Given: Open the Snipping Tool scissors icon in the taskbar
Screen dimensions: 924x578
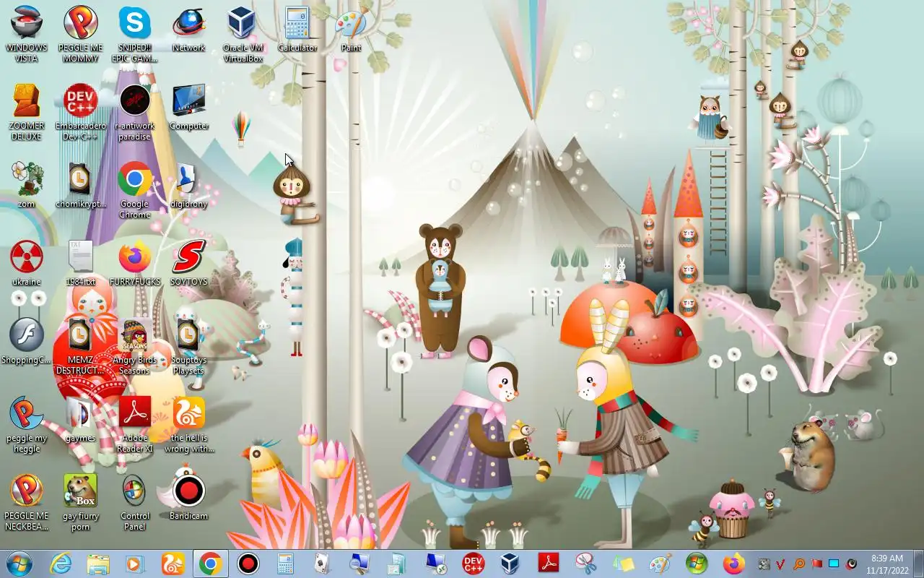Looking at the screenshot, I should [585, 564].
